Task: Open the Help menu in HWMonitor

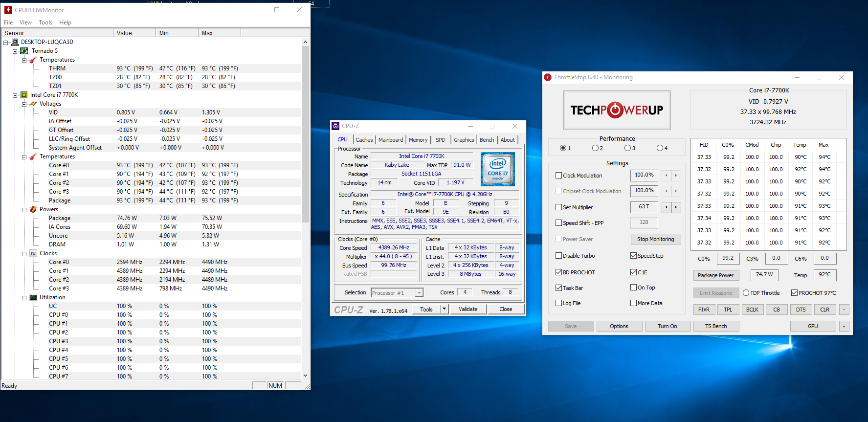Action: pos(65,22)
